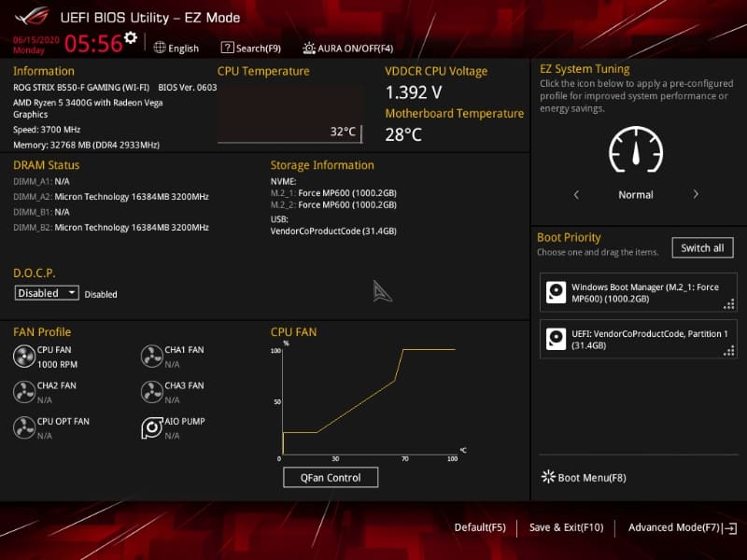Viewport: 747px width, 560px height.
Task: Open the English language selector
Action: (176, 48)
